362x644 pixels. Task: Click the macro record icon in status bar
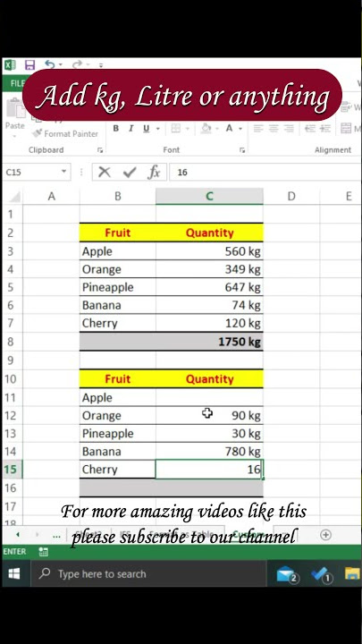tap(43, 552)
